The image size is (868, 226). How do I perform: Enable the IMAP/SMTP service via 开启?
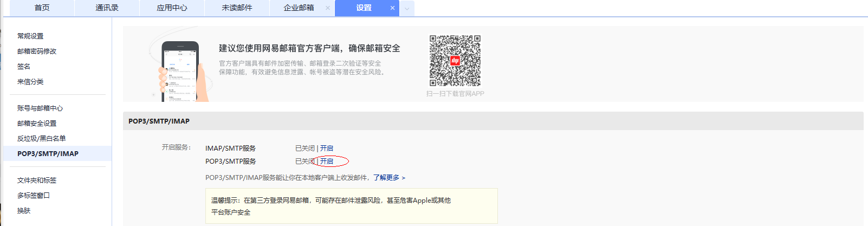(x=327, y=148)
